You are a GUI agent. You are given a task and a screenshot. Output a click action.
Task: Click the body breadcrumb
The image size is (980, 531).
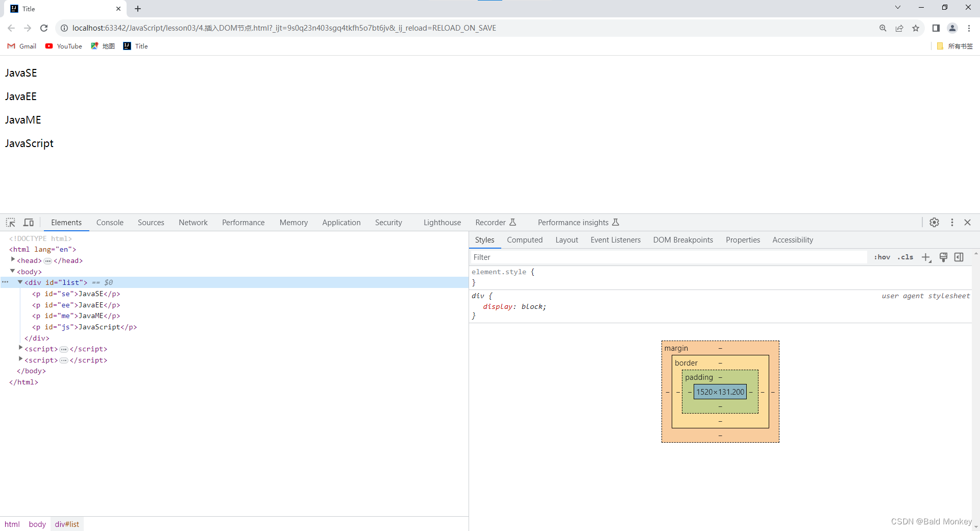(37, 524)
